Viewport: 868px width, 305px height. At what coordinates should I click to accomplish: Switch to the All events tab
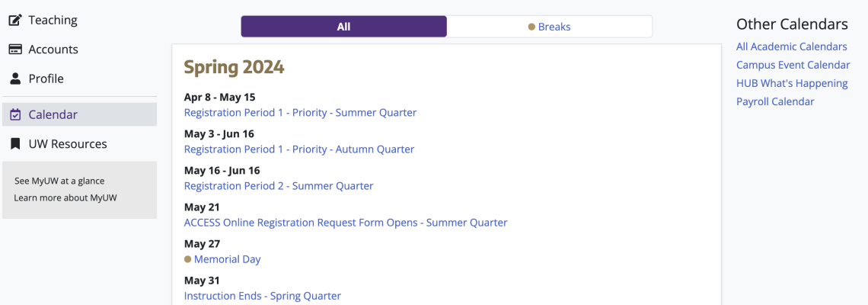[343, 27]
